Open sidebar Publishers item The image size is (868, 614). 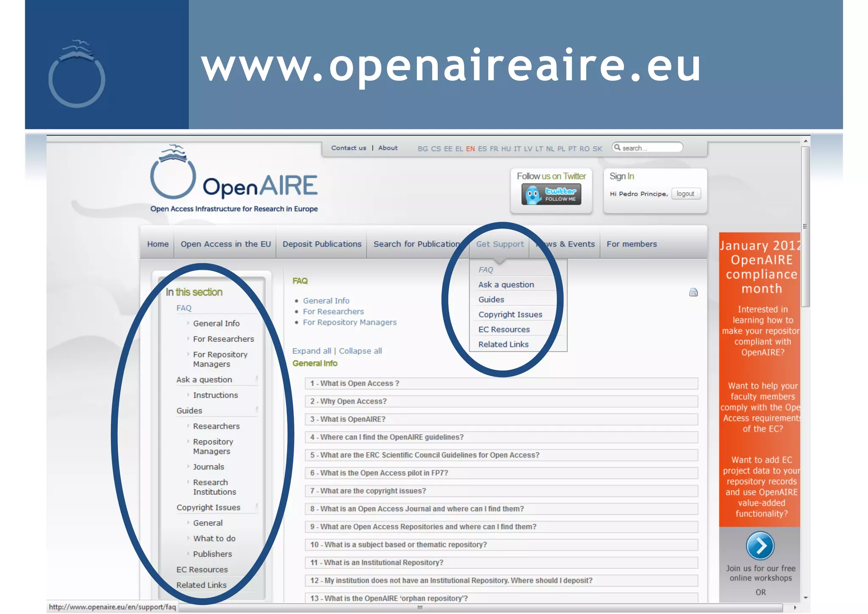pos(212,554)
